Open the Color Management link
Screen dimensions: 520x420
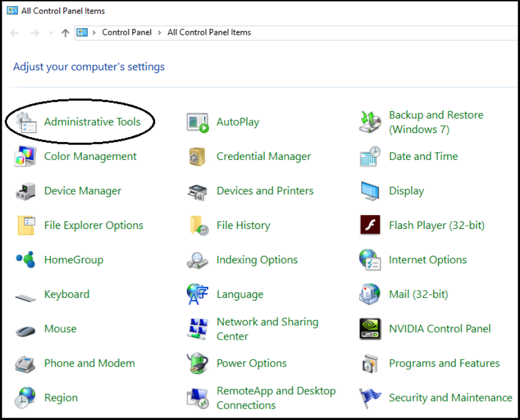pyautogui.click(x=90, y=156)
